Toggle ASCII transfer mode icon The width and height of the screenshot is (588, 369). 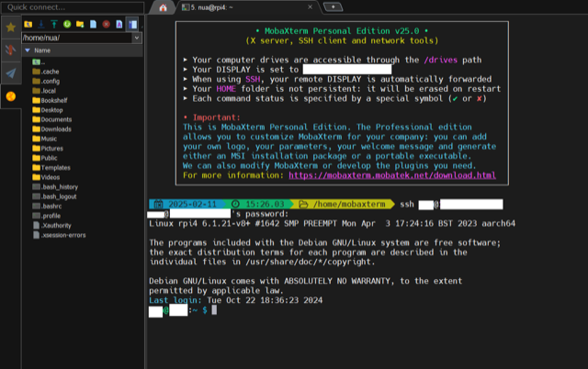coord(119,25)
